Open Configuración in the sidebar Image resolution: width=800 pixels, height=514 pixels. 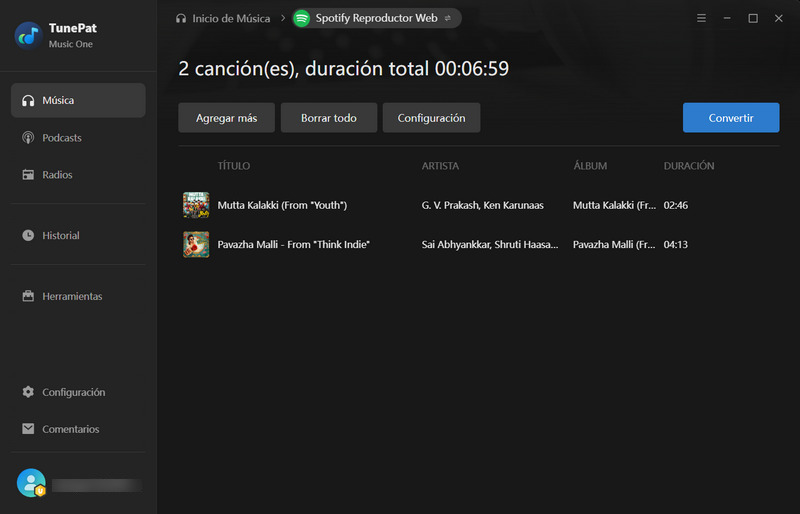(x=78, y=392)
